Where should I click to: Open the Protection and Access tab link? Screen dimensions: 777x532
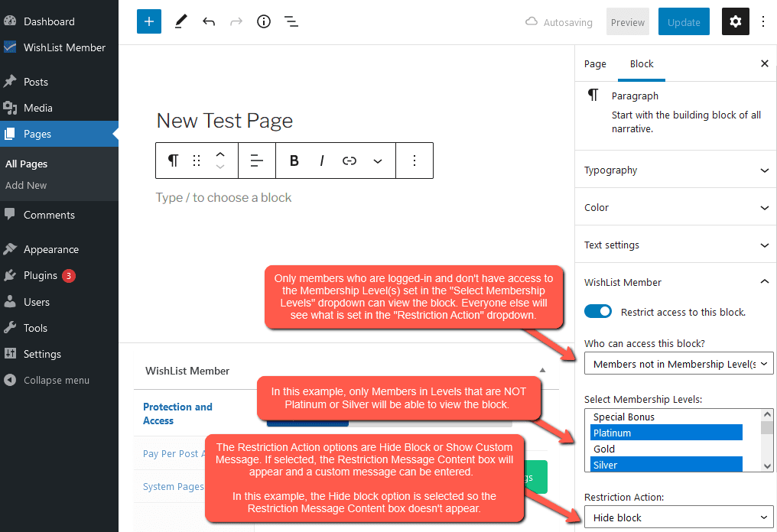[177, 414]
